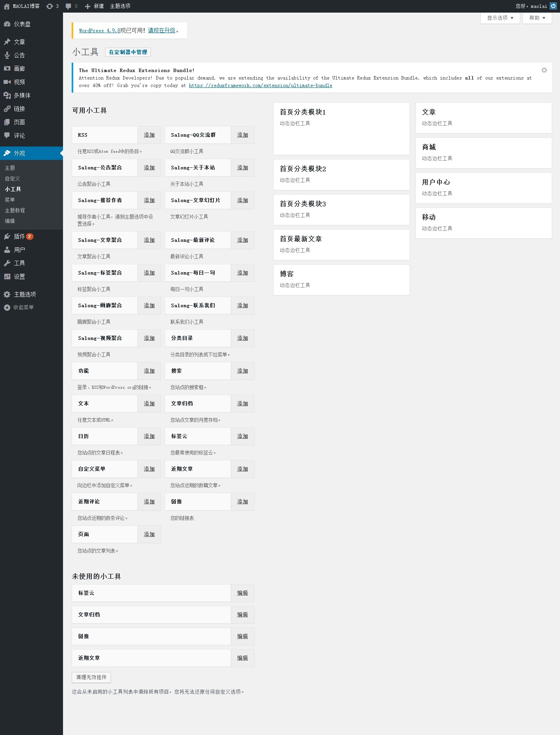Select the Salong-推荐作者 widget title
The width and height of the screenshot is (560, 735).
pyautogui.click(x=100, y=200)
